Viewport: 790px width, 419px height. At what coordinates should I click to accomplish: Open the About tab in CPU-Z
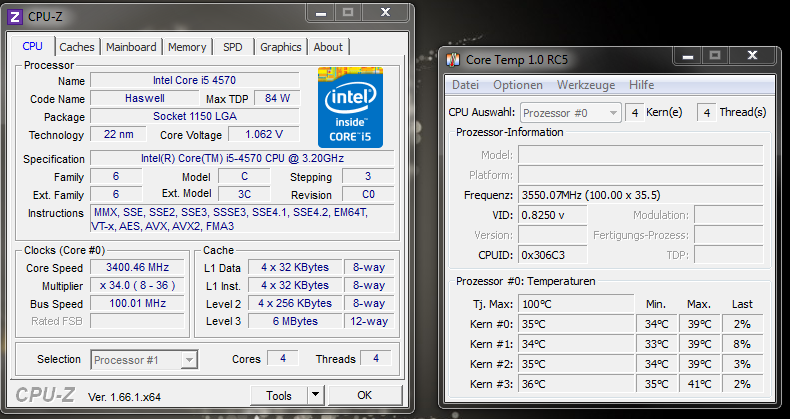point(328,47)
